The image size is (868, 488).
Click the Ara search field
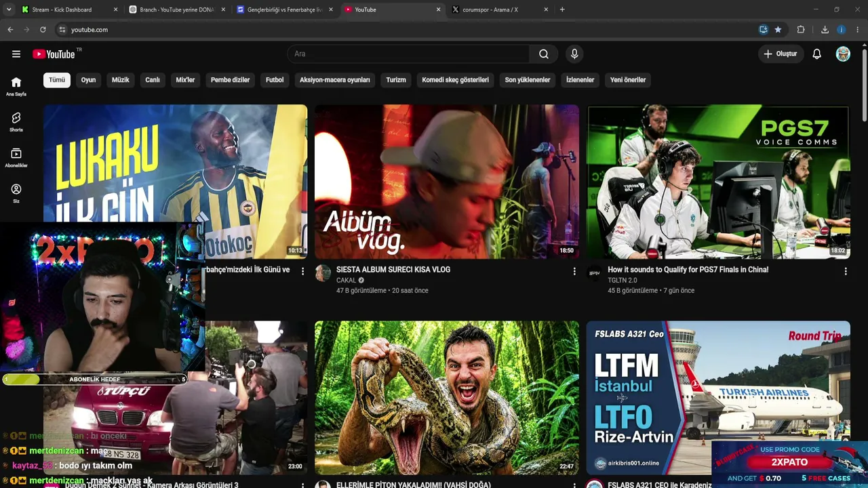click(x=409, y=54)
